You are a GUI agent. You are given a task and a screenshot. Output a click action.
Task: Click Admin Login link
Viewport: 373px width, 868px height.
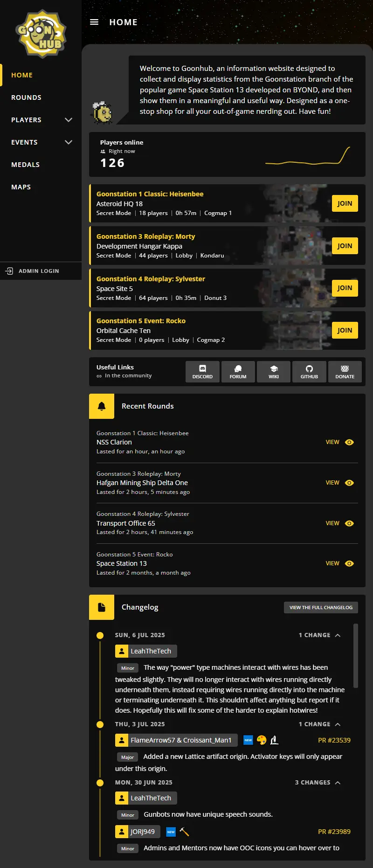click(x=41, y=271)
